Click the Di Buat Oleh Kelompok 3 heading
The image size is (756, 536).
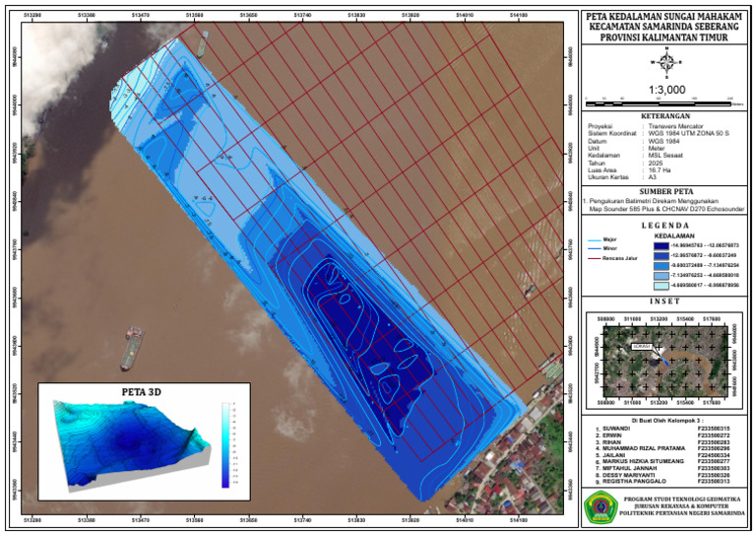tap(667, 420)
